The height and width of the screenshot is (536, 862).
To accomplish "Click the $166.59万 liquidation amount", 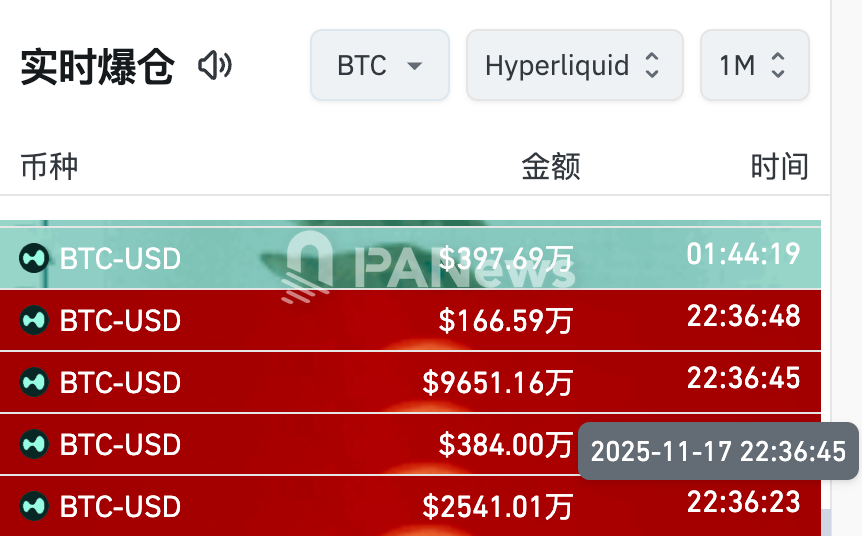I will [505, 320].
